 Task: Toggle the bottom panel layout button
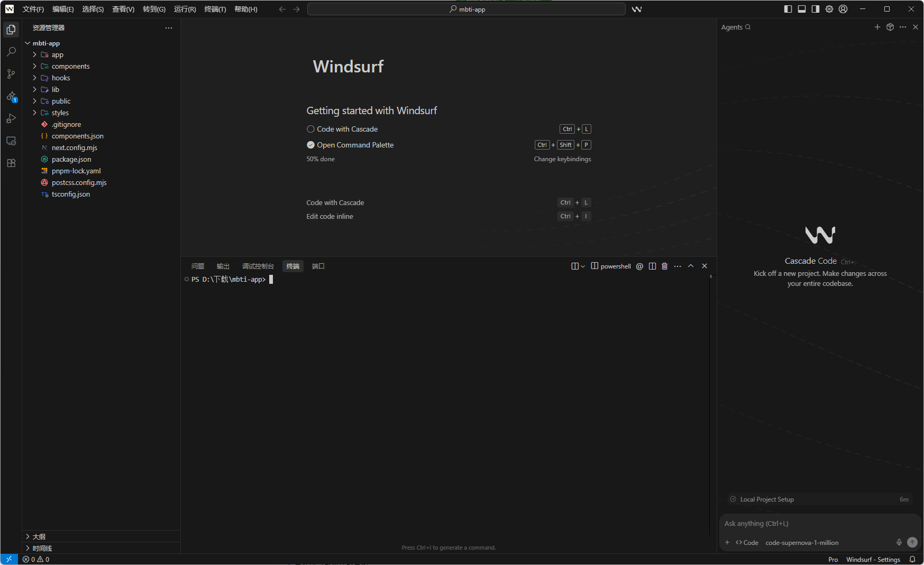tap(802, 9)
